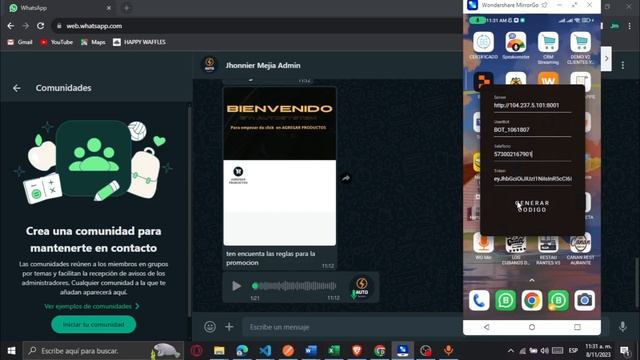Navigate forward in Chrome
Image resolution: width=640 pixels, height=360 pixels.
[x=25, y=26]
